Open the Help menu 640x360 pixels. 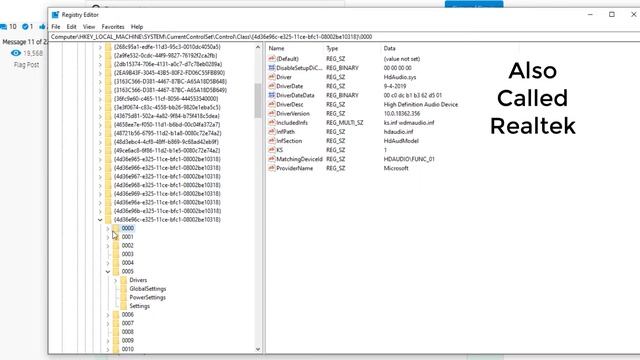click(x=137, y=27)
